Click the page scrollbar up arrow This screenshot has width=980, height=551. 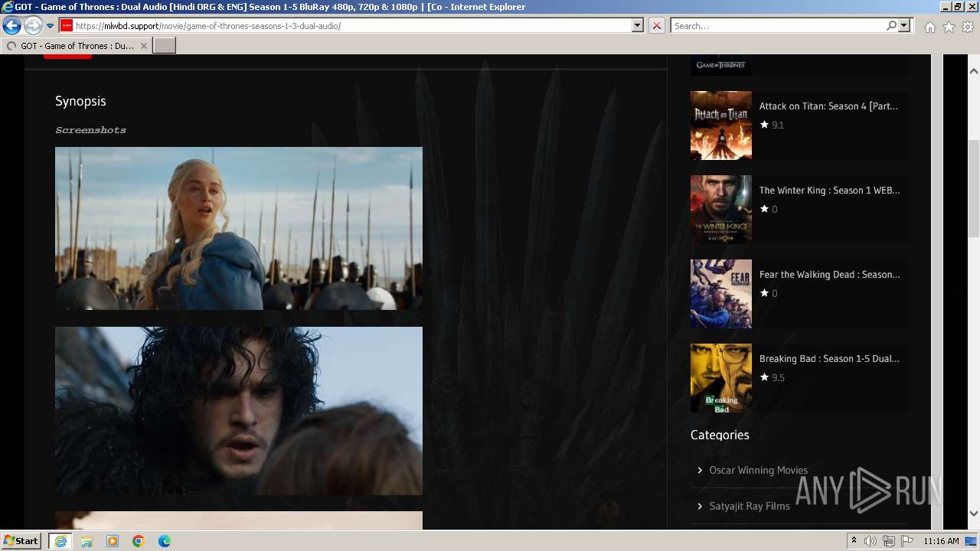973,71
